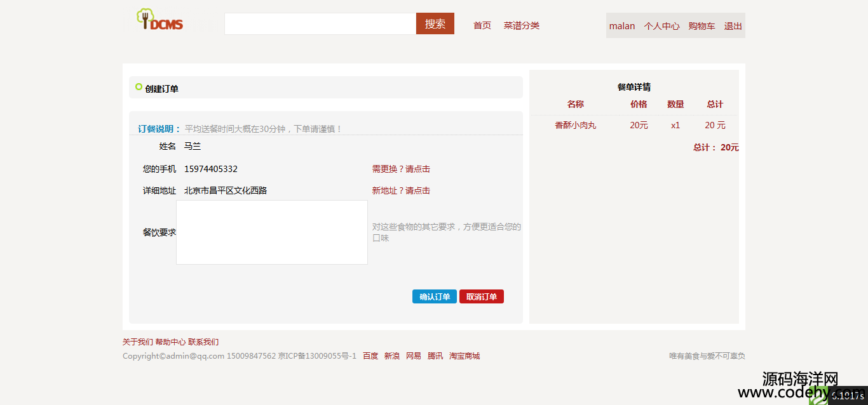
Task: Click the 数量 column header
Action: (675, 104)
